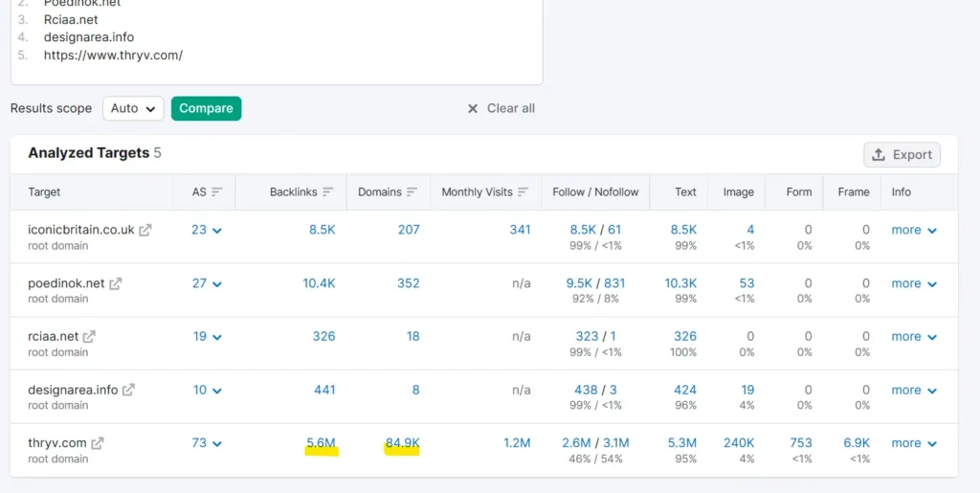The width and height of the screenshot is (980, 493).
Task: Open iconicbritain.co.uk external link icon
Action: 145,230
